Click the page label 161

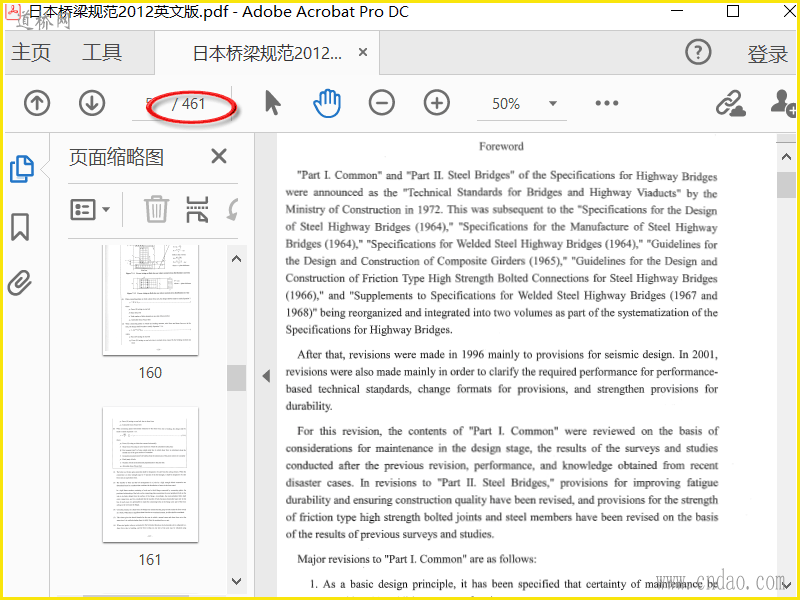[150, 560]
